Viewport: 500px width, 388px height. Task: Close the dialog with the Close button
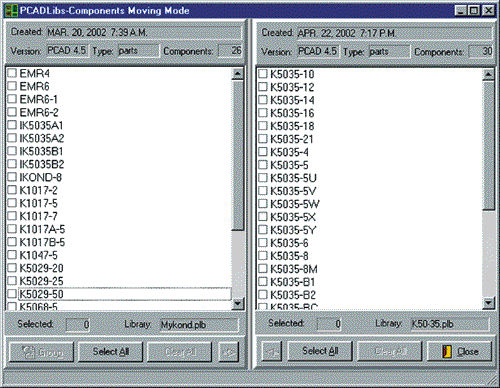point(460,351)
